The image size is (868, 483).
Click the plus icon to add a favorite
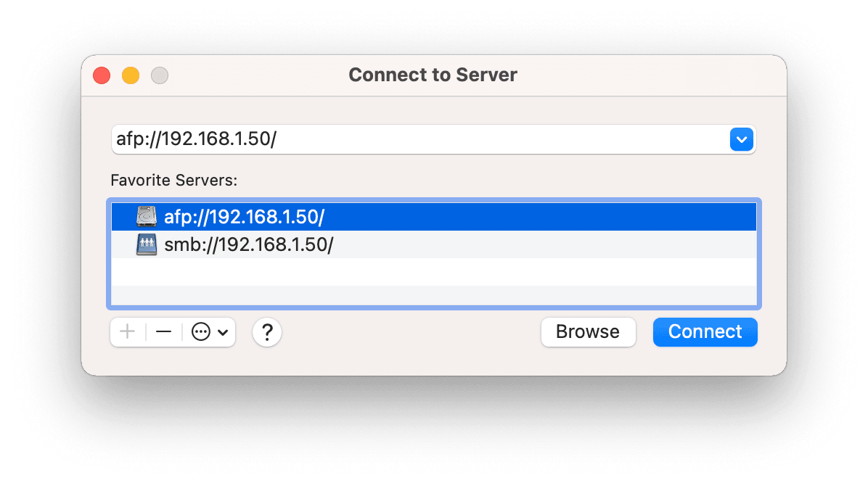point(127,331)
